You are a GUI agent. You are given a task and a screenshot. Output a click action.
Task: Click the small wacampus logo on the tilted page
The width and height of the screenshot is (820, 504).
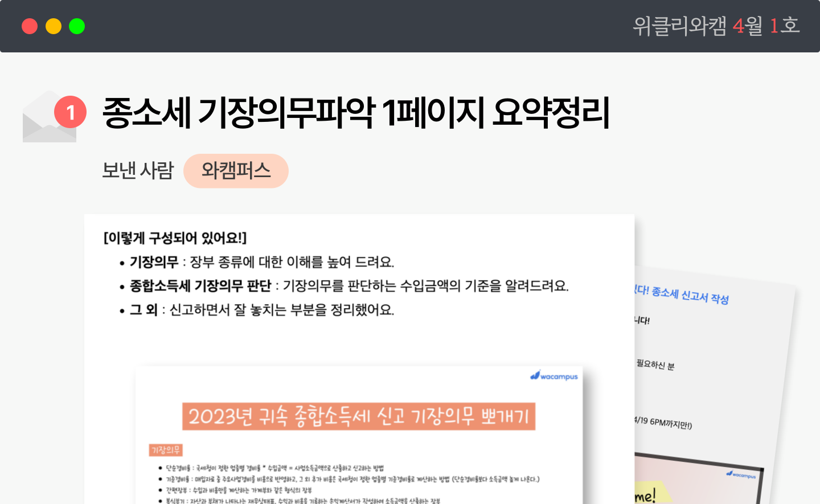coord(741,474)
